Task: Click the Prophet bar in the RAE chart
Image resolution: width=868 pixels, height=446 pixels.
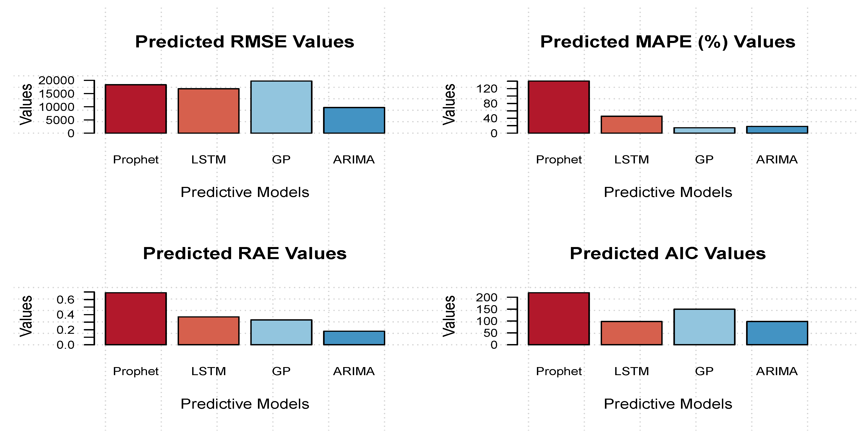Action: pos(135,318)
